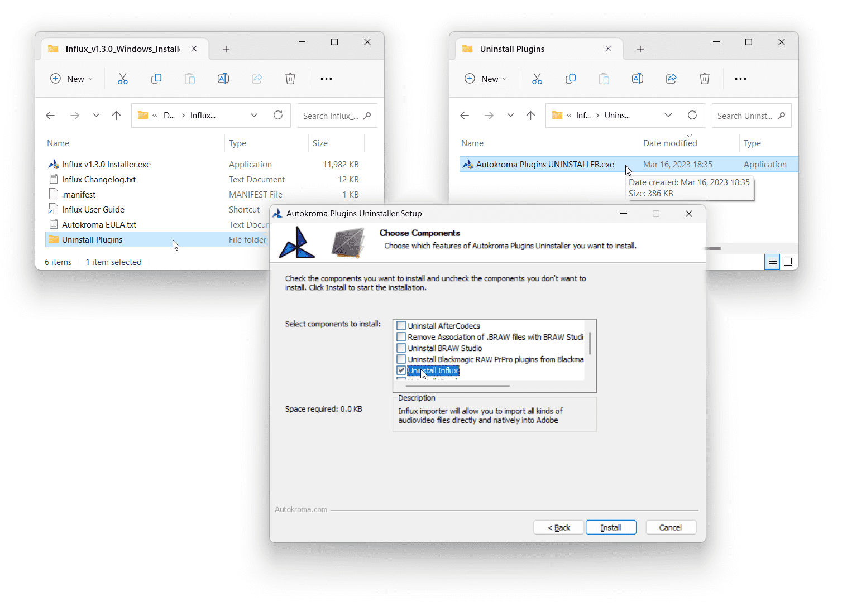Click the Rename icon in Influx window toolbar
The width and height of the screenshot is (847, 616).
(x=223, y=79)
